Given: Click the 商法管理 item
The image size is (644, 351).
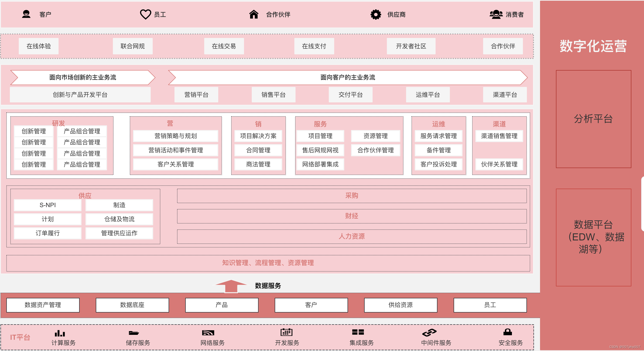Looking at the screenshot, I should [258, 164].
